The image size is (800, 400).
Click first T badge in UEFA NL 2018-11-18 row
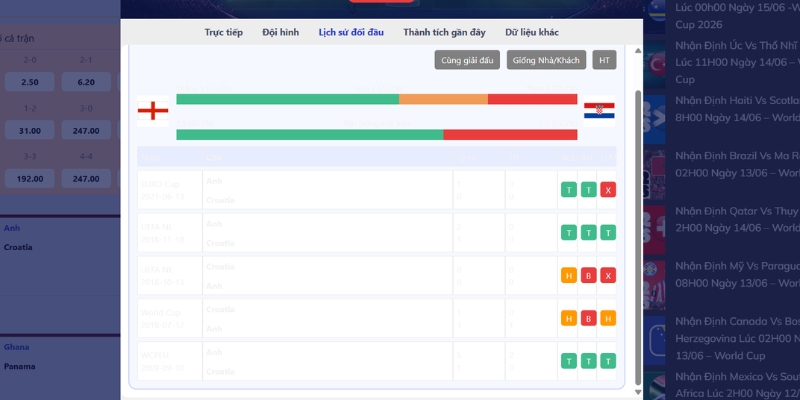coord(569,233)
